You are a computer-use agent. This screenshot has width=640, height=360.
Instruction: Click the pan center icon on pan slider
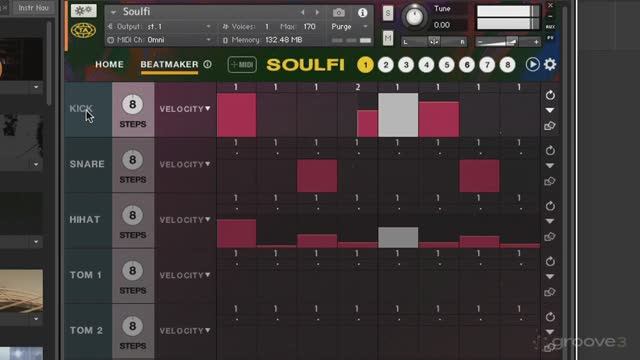tap(434, 42)
